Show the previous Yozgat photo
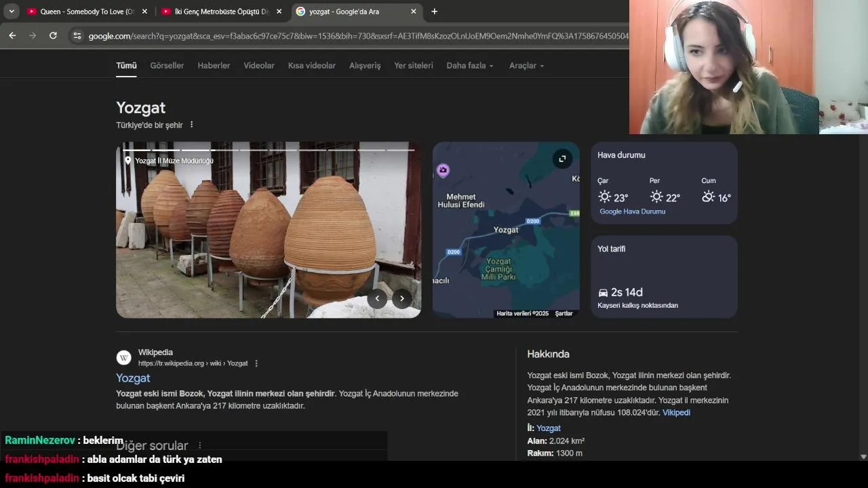868x488 pixels. pyautogui.click(x=377, y=298)
